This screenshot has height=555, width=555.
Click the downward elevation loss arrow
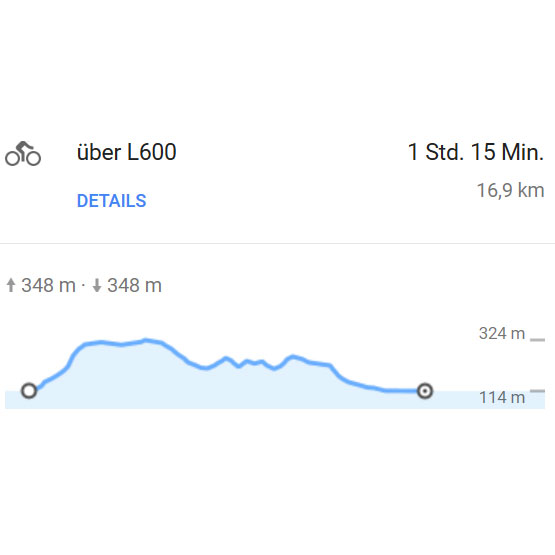[x=97, y=285]
